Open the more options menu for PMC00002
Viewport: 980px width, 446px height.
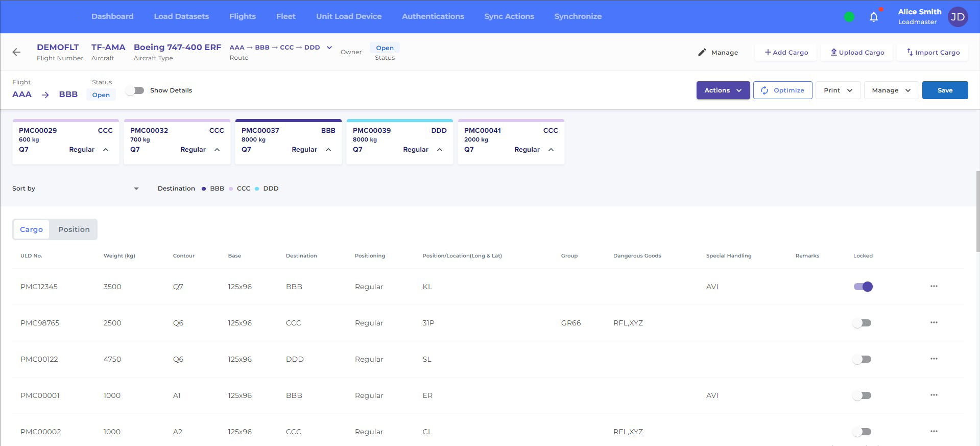click(x=934, y=431)
